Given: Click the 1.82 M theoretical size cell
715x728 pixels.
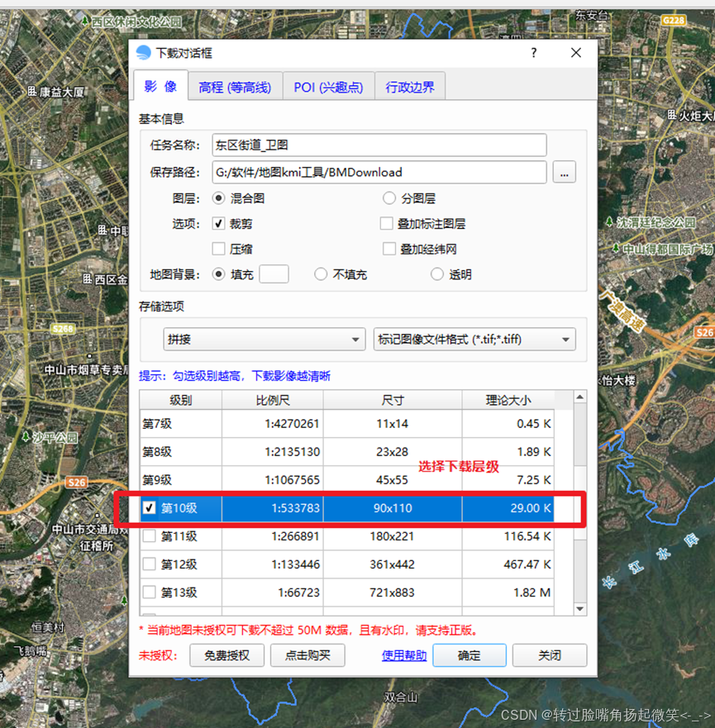Looking at the screenshot, I should click(508, 592).
